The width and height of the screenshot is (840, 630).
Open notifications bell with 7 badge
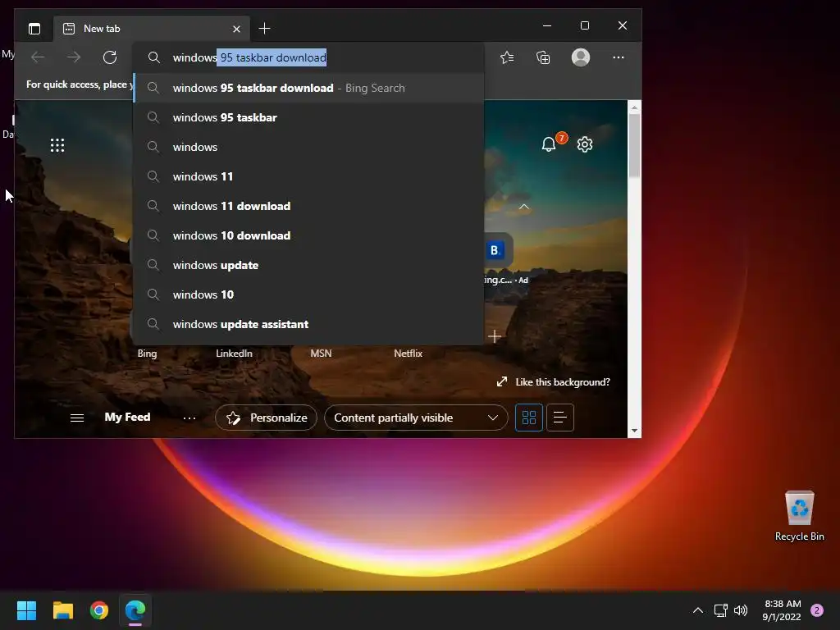coord(549,144)
